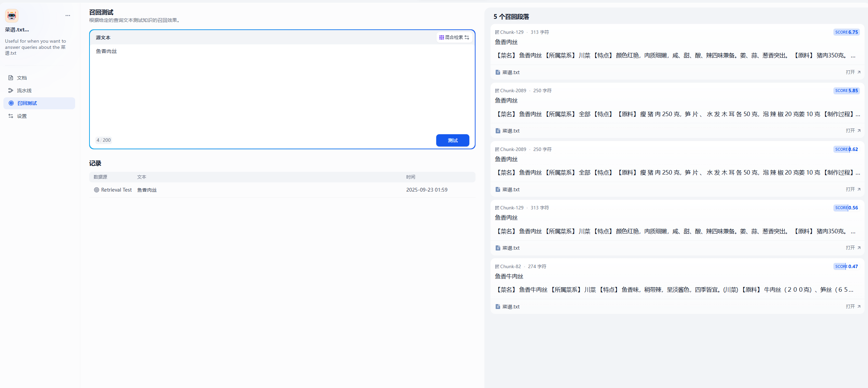Click the purple grid icon in 混合检索 badge
868x388 pixels.
[442, 37]
